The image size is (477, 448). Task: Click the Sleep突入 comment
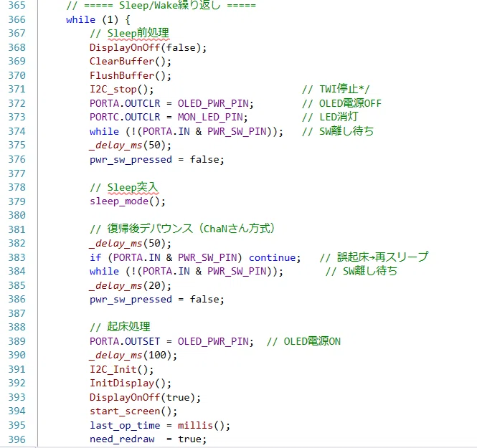coord(124,188)
